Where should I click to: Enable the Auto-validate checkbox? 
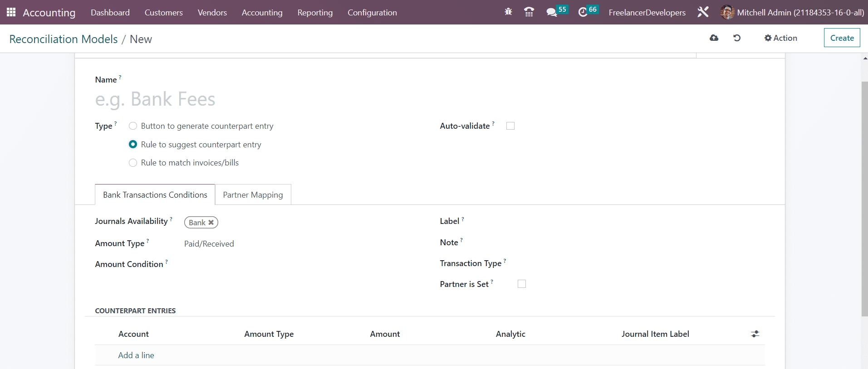tap(510, 126)
